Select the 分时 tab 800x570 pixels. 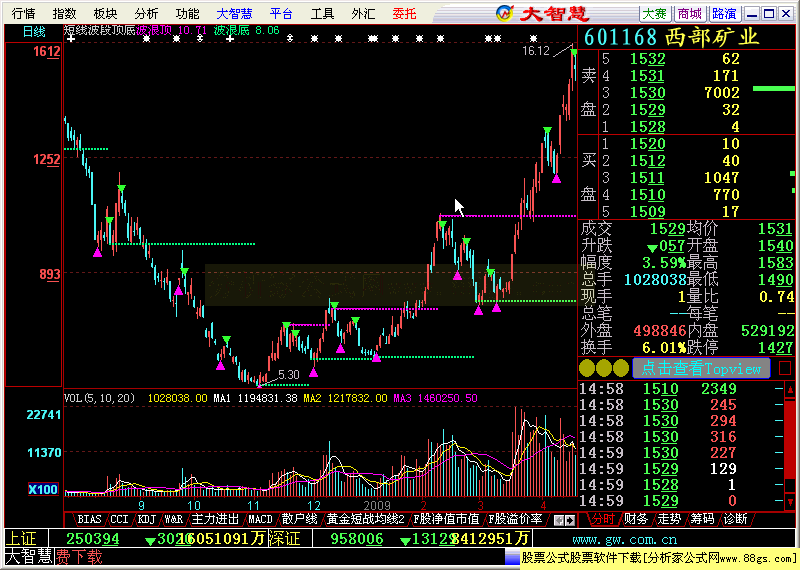click(603, 519)
